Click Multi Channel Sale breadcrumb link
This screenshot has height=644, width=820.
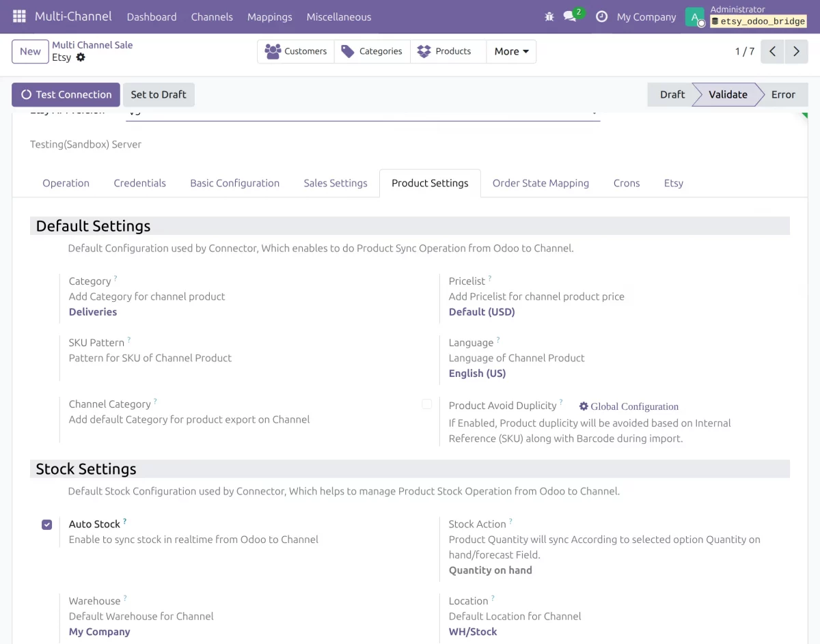pos(92,45)
